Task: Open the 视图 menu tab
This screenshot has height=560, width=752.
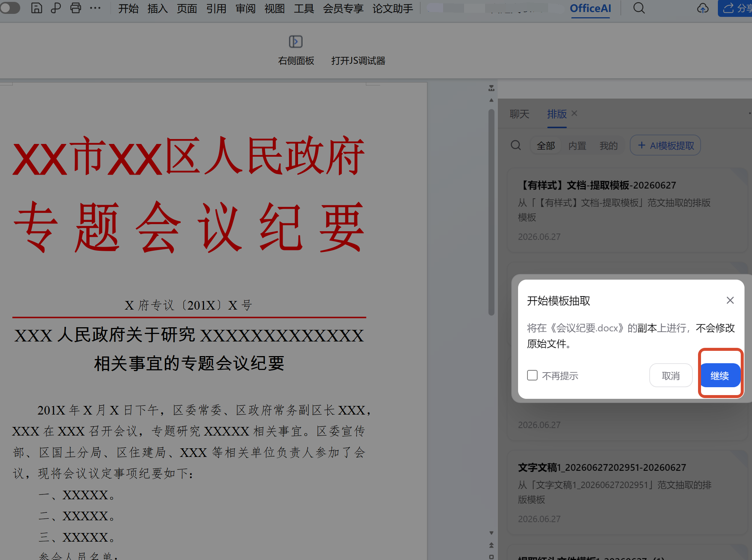Action: point(274,9)
